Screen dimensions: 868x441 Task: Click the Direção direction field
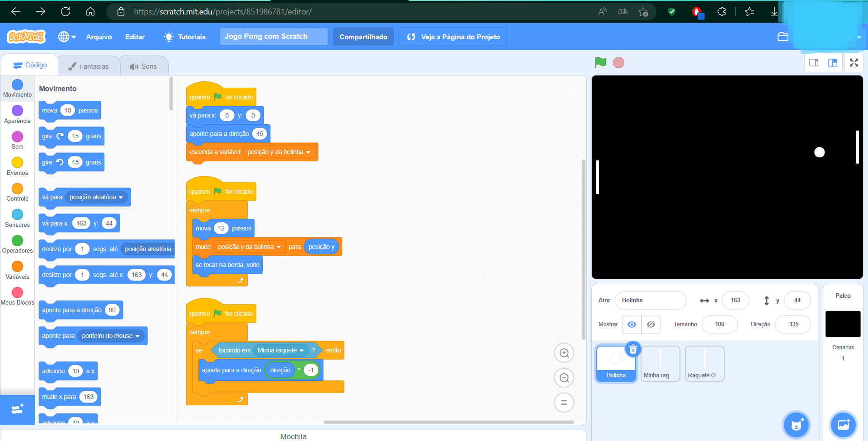pyautogui.click(x=793, y=324)
